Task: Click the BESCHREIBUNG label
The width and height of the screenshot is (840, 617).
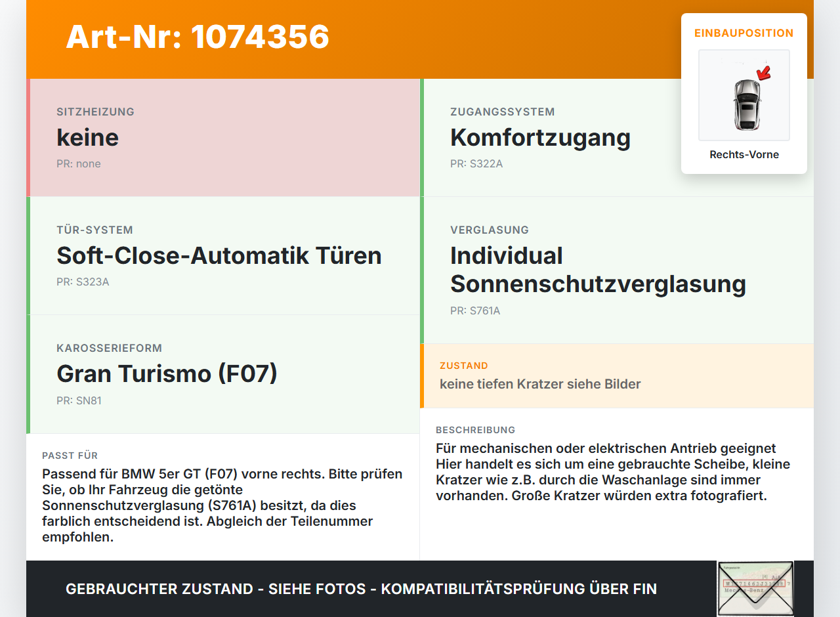Action: pos(476,430)
